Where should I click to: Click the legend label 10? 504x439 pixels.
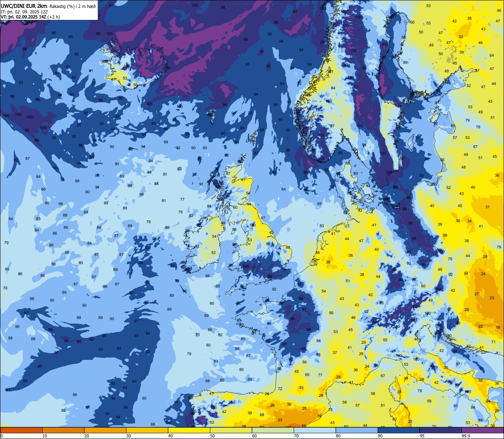click(x=44, y=436)
